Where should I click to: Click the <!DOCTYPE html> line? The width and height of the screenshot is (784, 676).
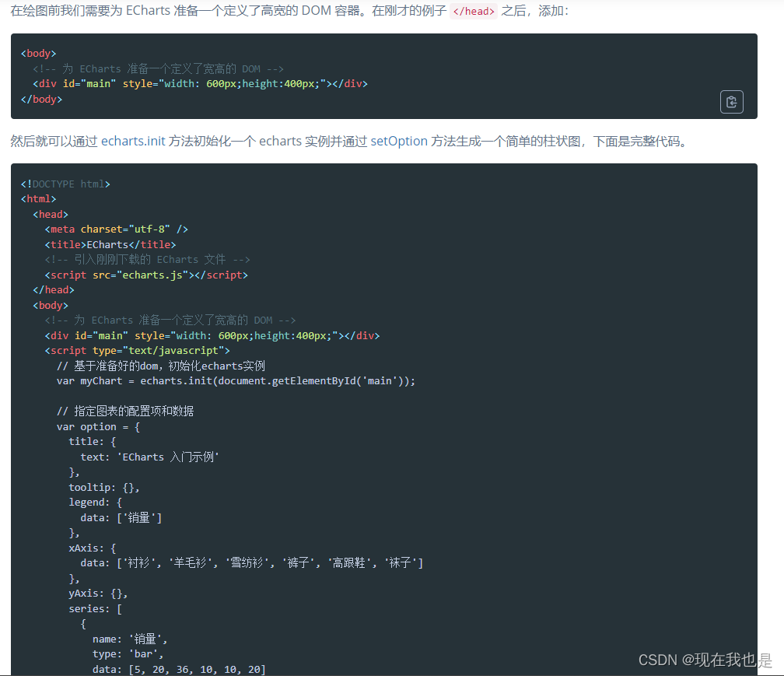[65, 184]
